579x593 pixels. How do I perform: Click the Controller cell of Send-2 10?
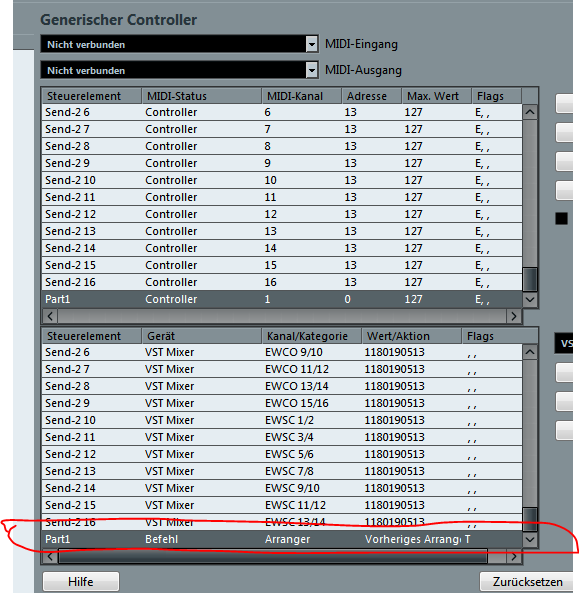171,180
